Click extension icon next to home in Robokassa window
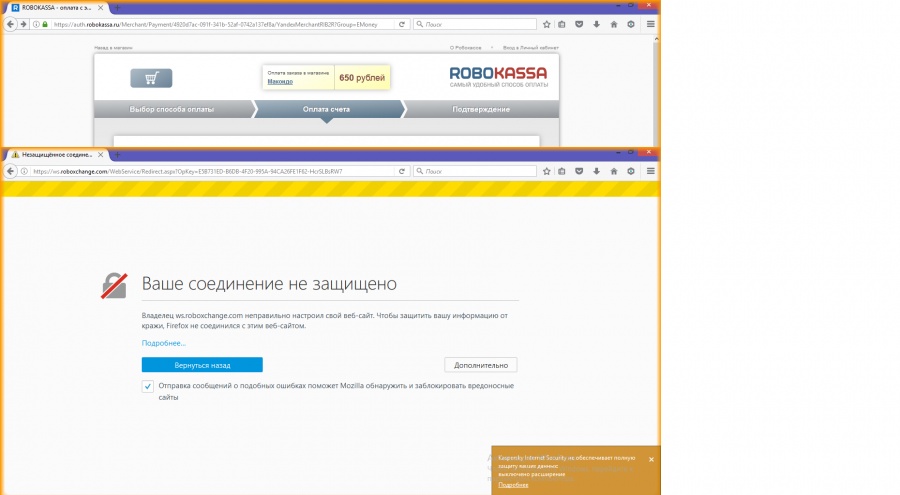 point(631,24)
